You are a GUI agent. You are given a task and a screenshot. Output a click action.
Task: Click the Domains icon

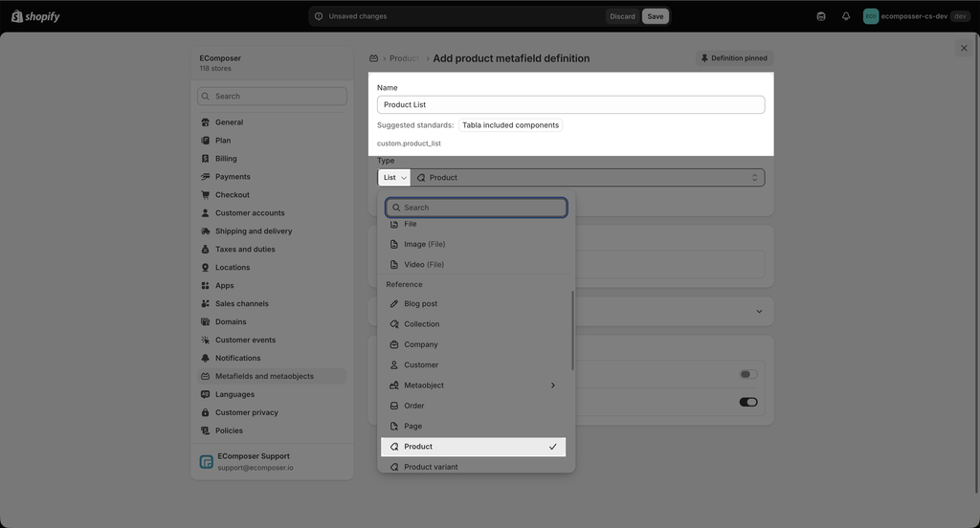[205, 321]
